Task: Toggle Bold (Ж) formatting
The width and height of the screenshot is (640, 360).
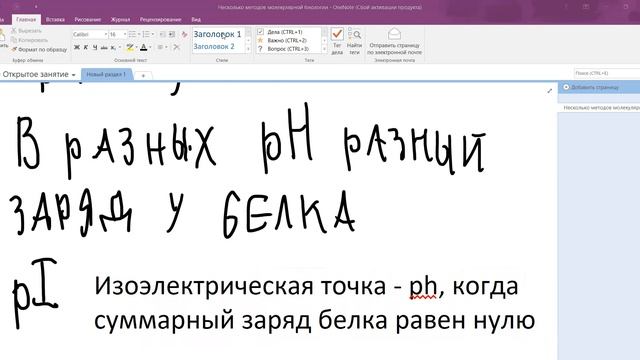Action: click(x=77, y=47)
